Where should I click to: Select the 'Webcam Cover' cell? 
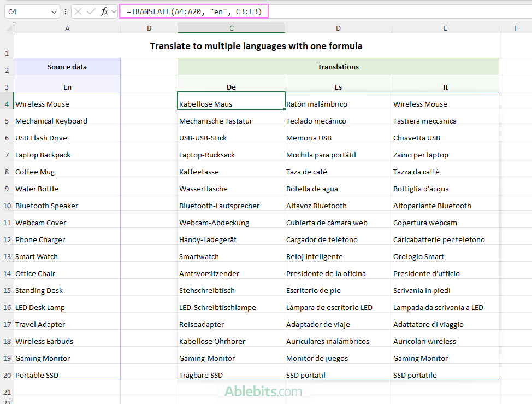click(67, 220)
